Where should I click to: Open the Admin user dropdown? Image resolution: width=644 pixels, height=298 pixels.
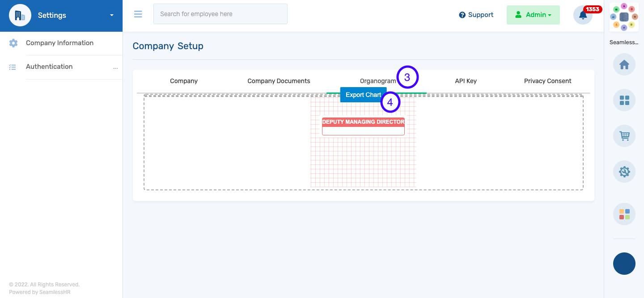[x=533, y=15]
